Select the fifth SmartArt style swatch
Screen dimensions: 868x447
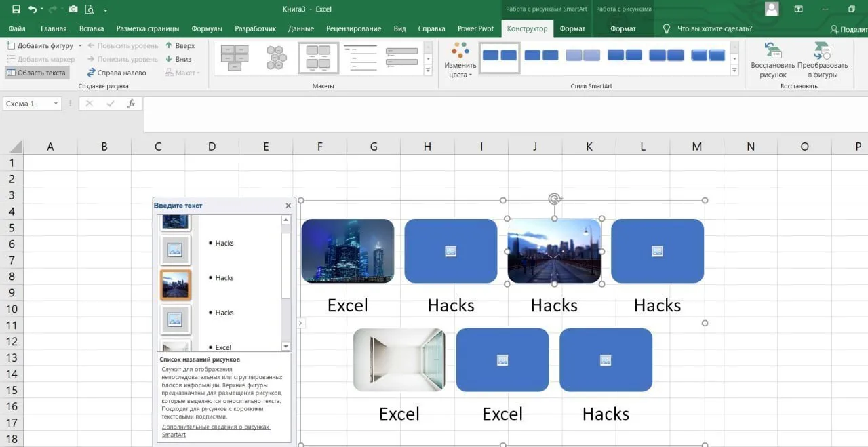click(666, 56)
